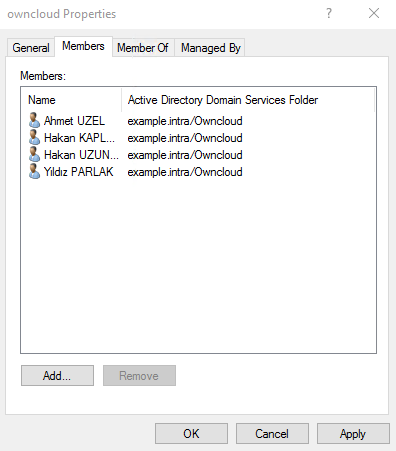Close the owncloud Properties dialog

coord(374,14)
